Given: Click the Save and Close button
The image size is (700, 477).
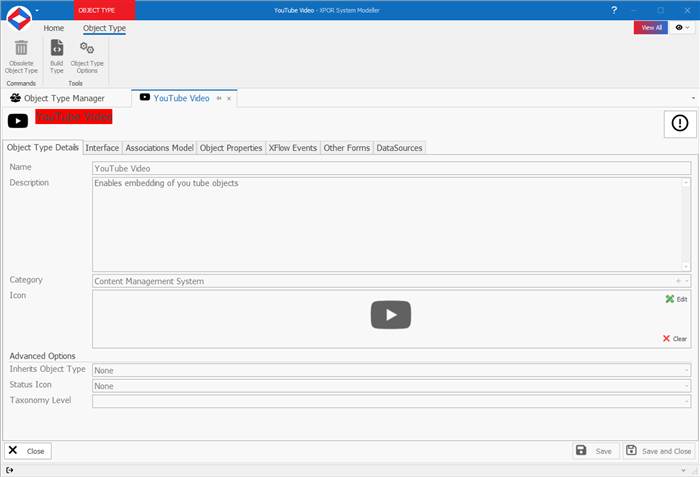Looking at the screenshot, I should point(659,451).
